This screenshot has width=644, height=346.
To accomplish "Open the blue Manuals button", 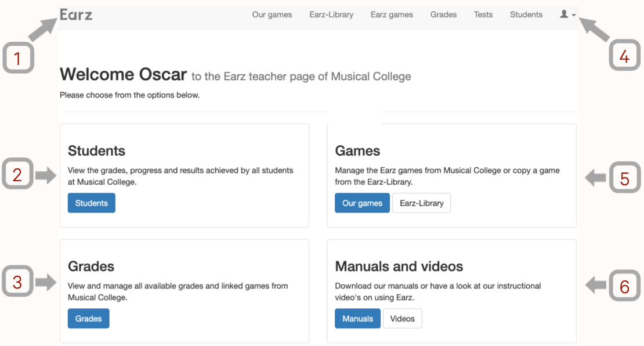I will [358, 319].
